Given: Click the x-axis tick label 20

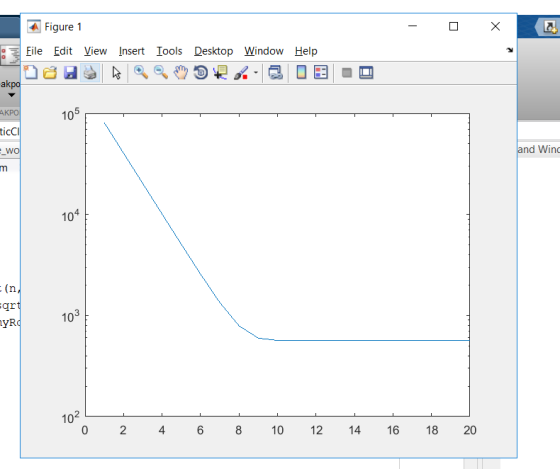Looking at the screenshot, I should (470, 430).
